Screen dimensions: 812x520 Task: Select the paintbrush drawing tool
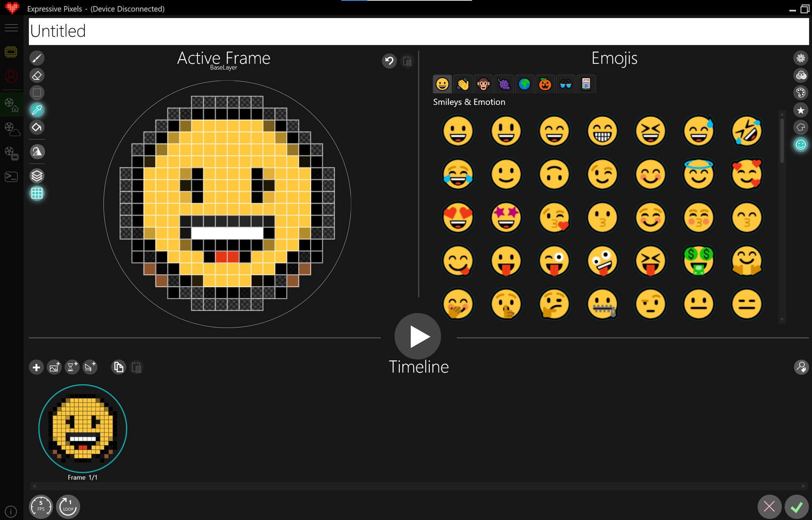[37, 58]
